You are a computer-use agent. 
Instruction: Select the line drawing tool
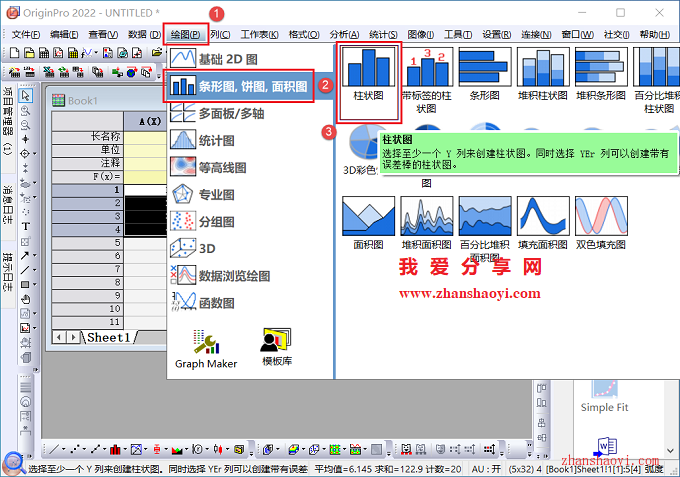click(25, 270)
